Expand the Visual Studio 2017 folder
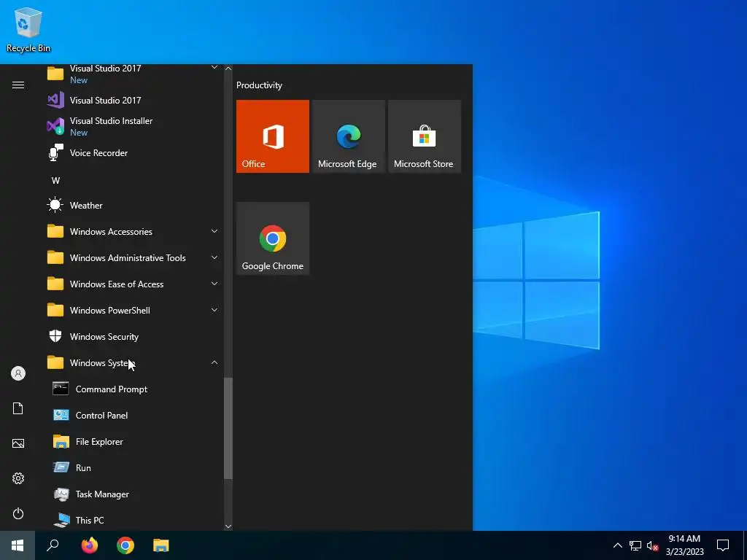747x560 pixels. (214, 68)
